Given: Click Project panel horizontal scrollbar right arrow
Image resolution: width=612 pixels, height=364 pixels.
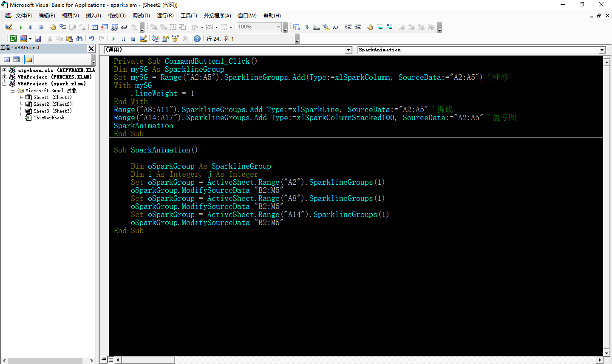Looking at the screenshot, I should (91, 361).
